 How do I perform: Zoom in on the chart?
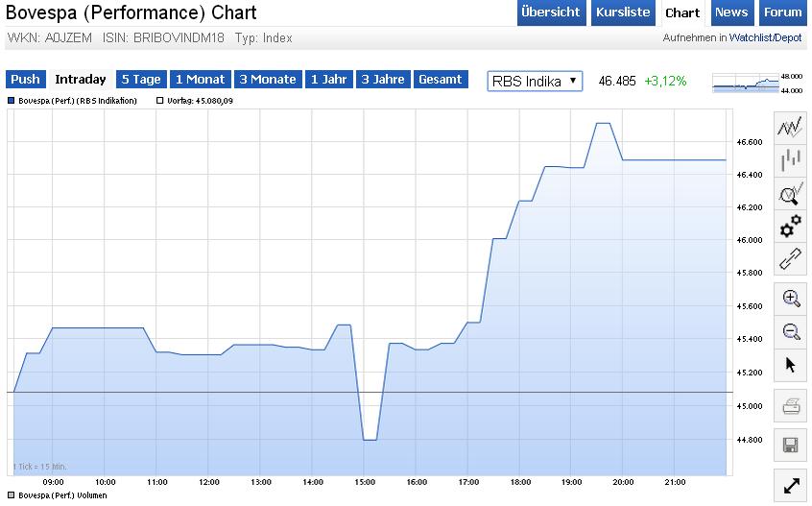[x=791, y=298]
